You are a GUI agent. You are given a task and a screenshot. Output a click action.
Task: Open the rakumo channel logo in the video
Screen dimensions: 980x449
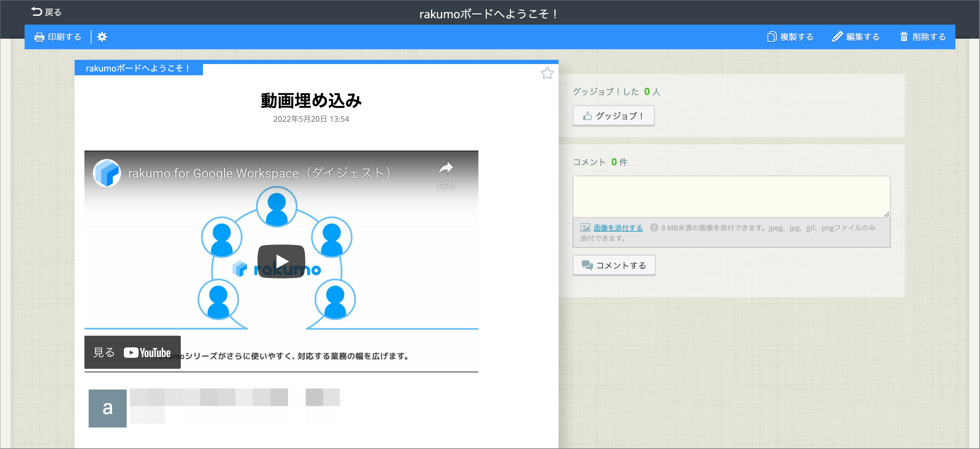107,173
